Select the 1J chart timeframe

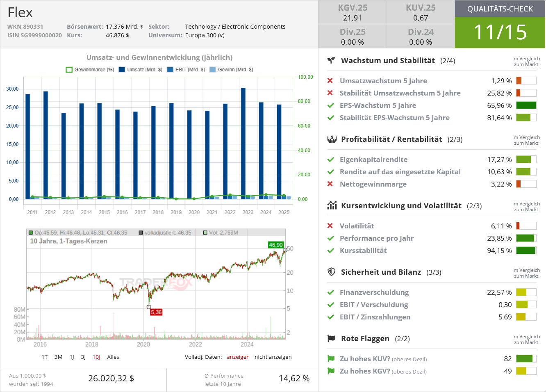pyautogui.click(x=72, y=357)
